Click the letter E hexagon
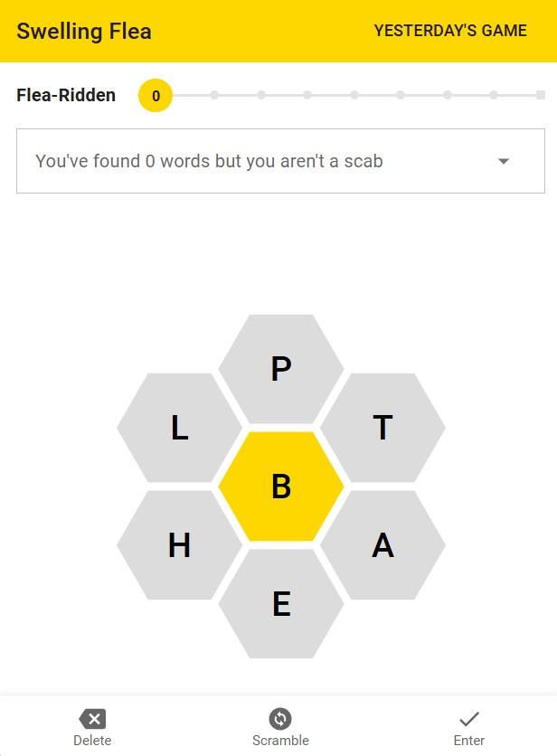The height and width of the screenshot is (756, 557). [x=281, y=604]
